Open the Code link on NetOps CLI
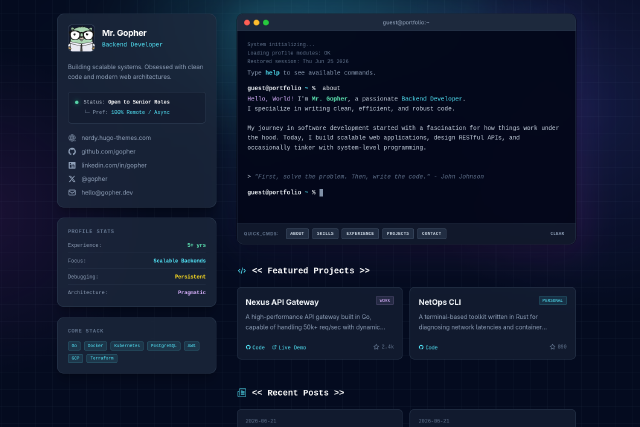This screenshot has width=640, height=427. [428, 347]
